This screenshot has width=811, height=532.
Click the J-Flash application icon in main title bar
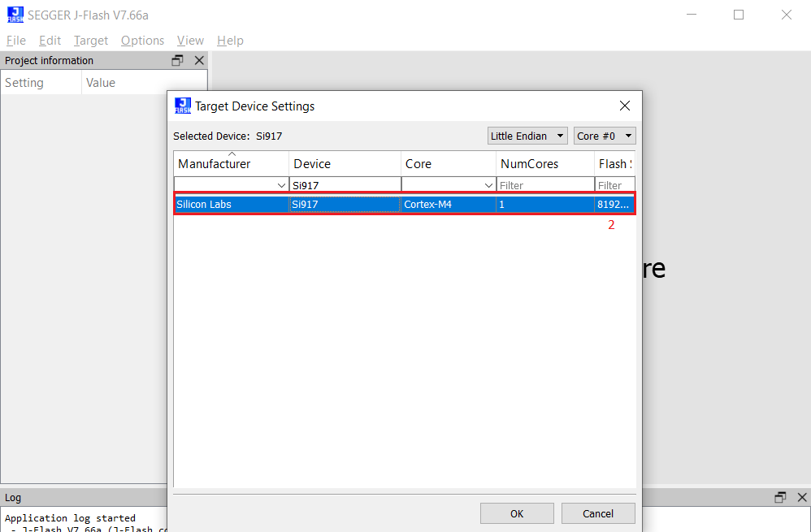(15, 15)
